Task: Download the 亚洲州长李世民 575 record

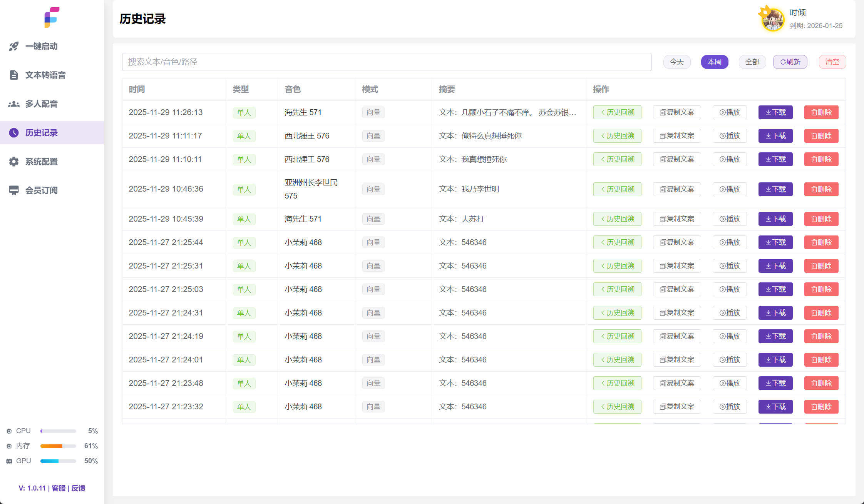Action: click(775, 189)
